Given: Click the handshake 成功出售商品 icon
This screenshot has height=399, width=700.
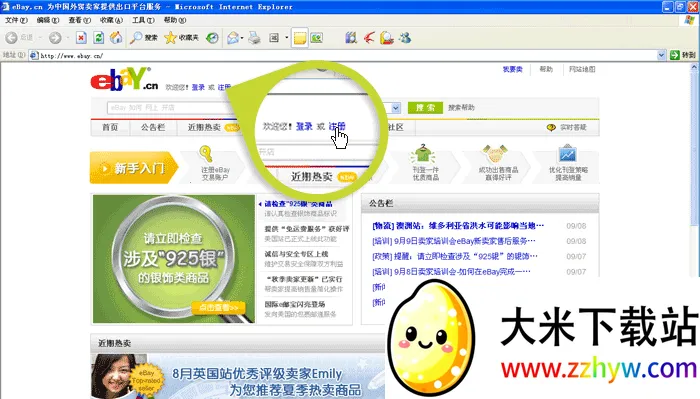Looking at the screenshot, I should pyautogui.click(x=495, y=154).
